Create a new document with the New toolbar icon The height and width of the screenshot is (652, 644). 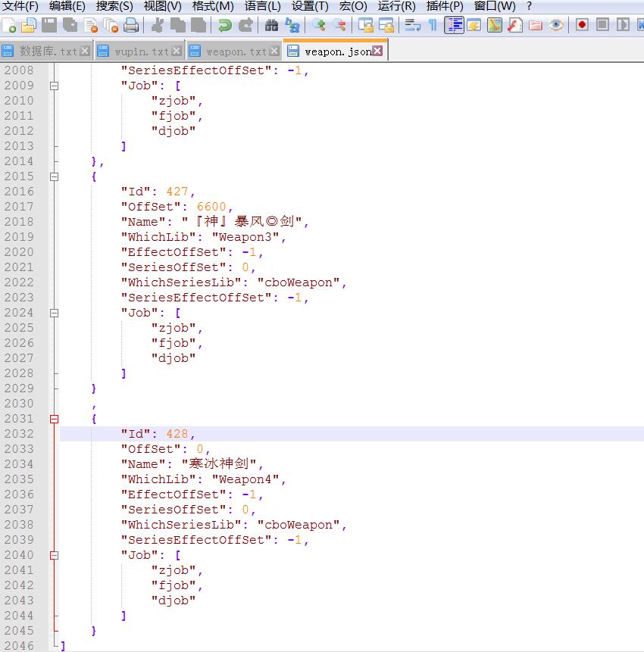tap(9, 25)
